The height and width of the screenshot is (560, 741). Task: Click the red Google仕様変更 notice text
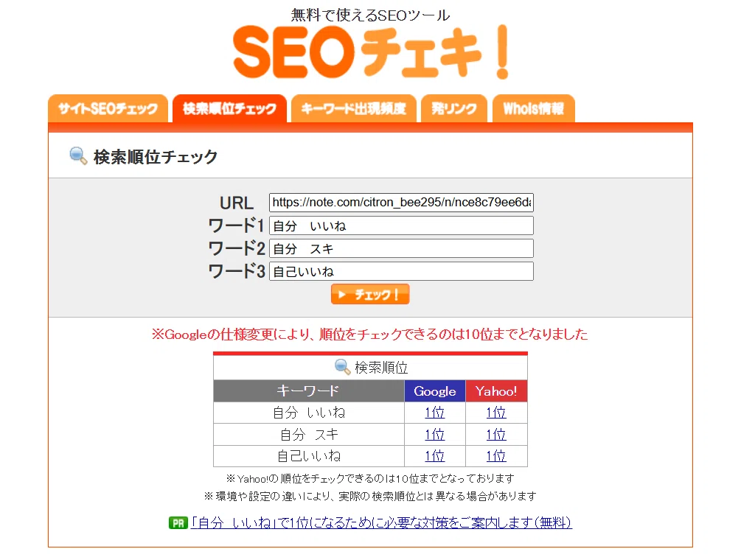click(x=369, y=335)
